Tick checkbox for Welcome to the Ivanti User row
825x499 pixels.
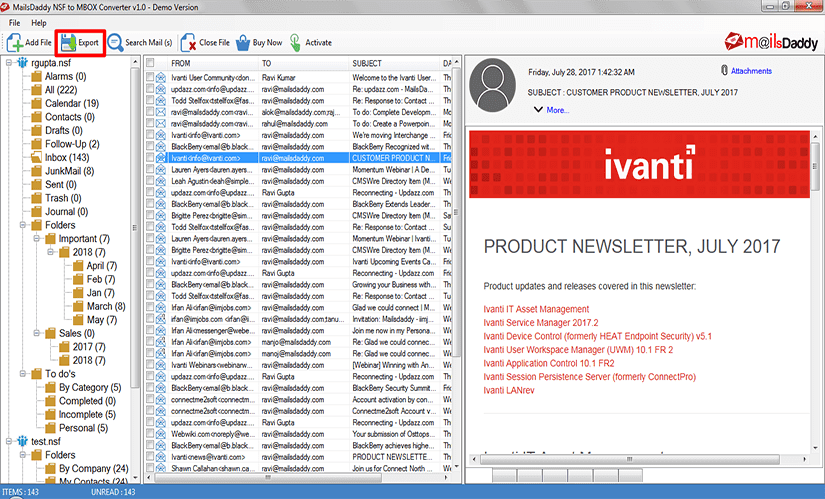pos(150,77)
